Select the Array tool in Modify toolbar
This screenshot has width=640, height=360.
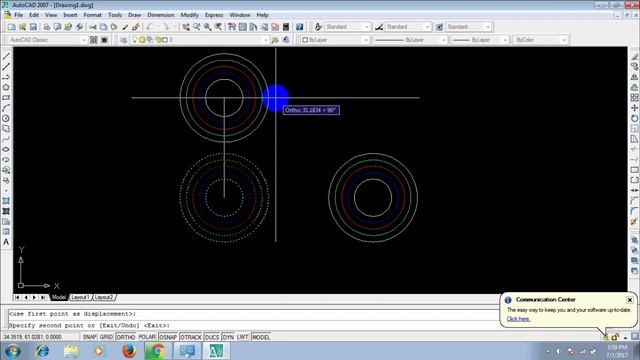coord(634,98)
